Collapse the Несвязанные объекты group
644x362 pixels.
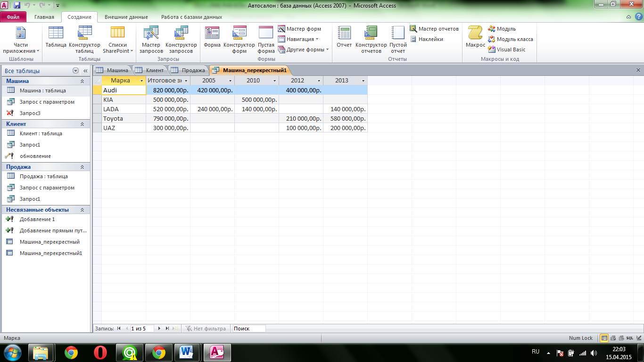pyautogui.click(x=82, y=210)
